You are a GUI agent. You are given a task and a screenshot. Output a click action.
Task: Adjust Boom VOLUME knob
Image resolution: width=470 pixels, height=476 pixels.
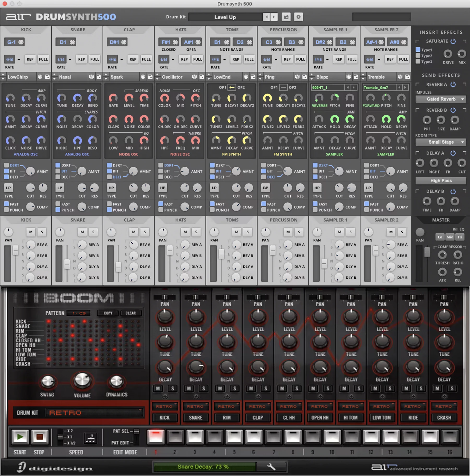tap(82, 380)
